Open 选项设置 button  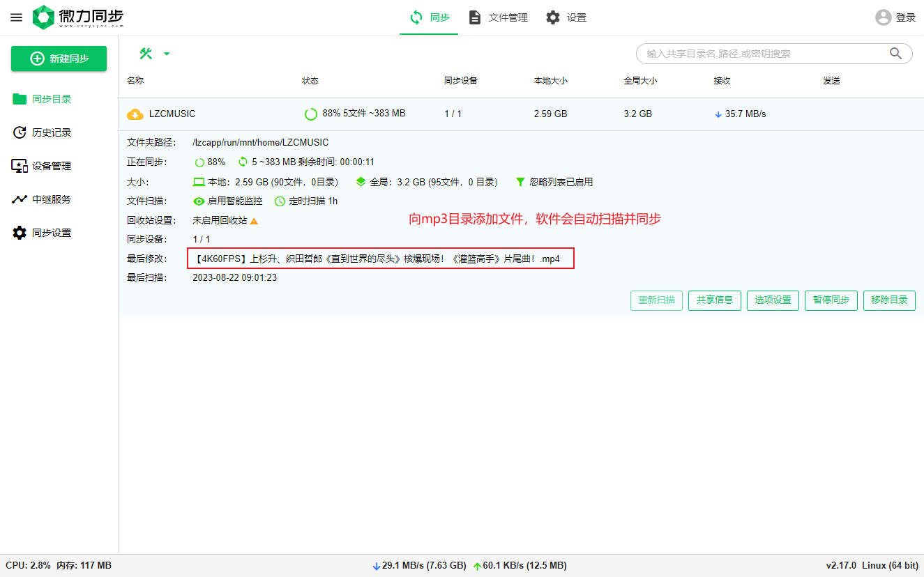tap(773, 300)
